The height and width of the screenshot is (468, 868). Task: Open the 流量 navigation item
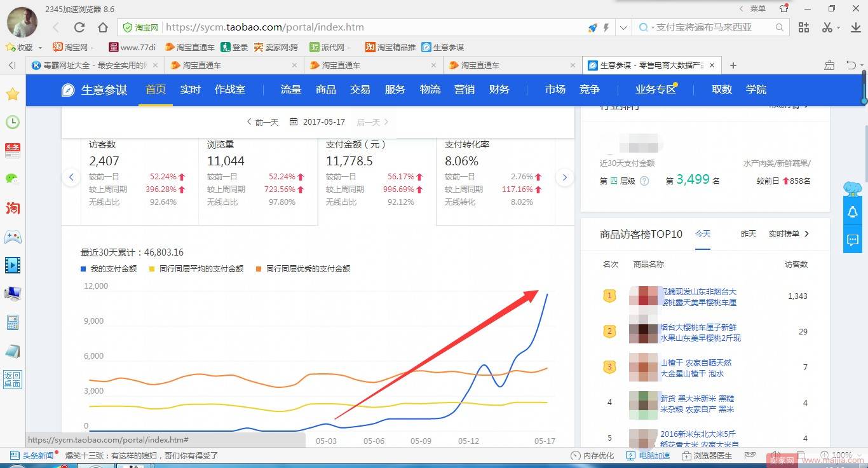[291, 90]
